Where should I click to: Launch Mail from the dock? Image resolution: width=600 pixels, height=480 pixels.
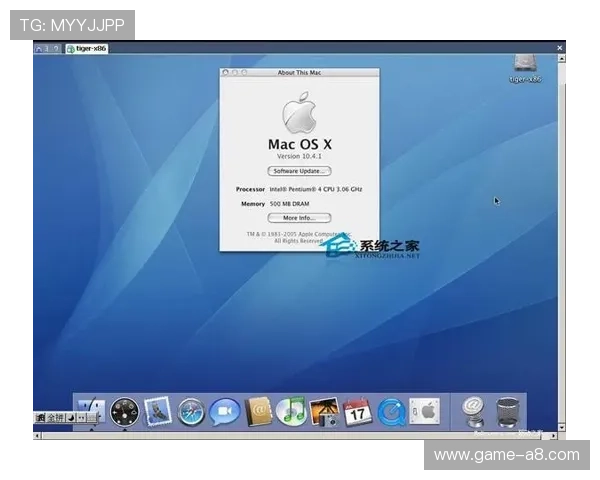[x=158, y=410]
